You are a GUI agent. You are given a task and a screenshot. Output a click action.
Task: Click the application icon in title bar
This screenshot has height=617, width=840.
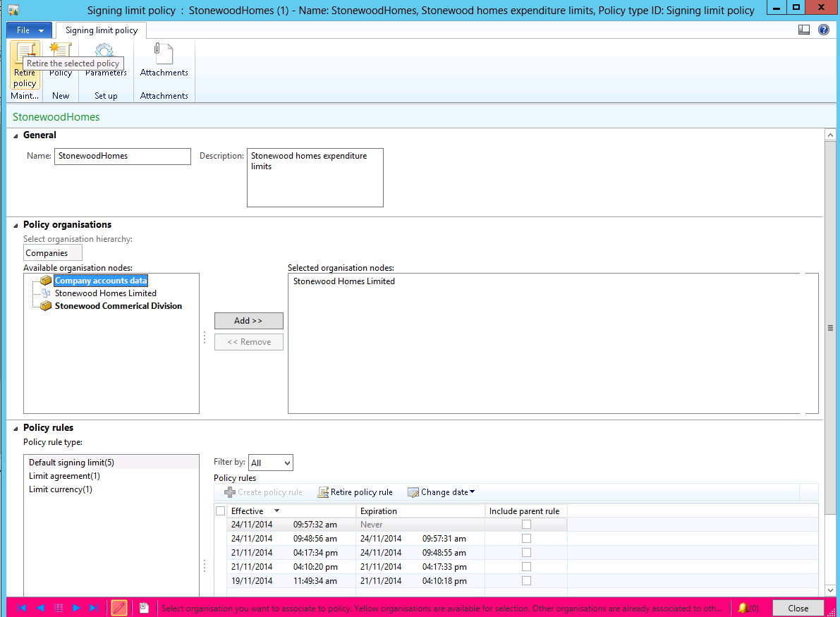click(13, 10)
